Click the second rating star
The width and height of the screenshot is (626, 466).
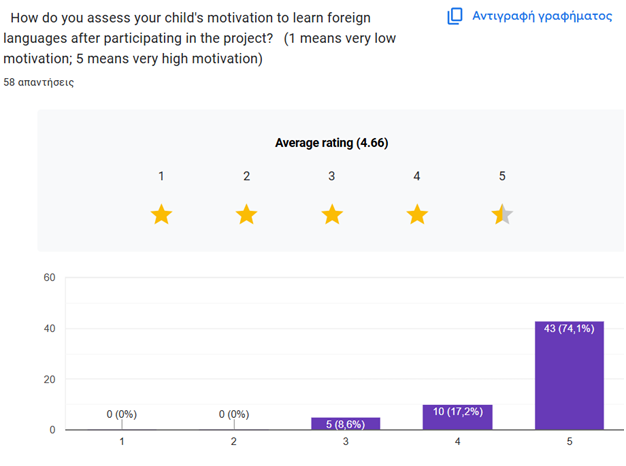(x=246, y=214)
